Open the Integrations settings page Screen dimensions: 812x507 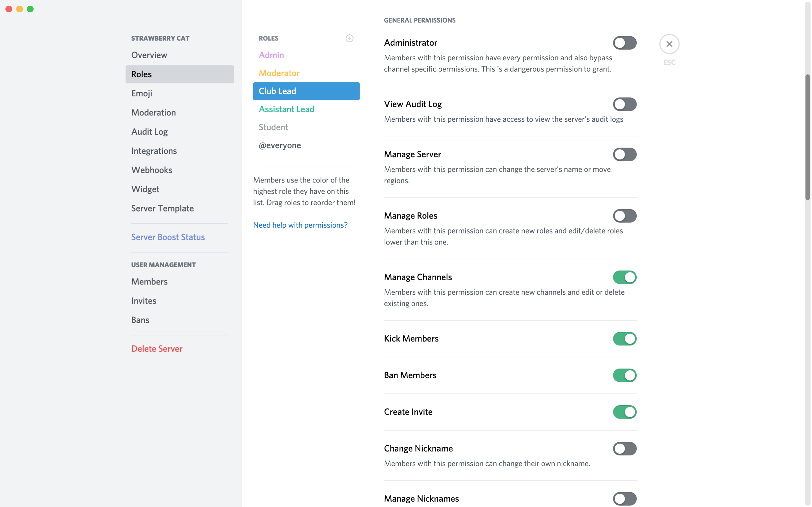coord(154,150)
